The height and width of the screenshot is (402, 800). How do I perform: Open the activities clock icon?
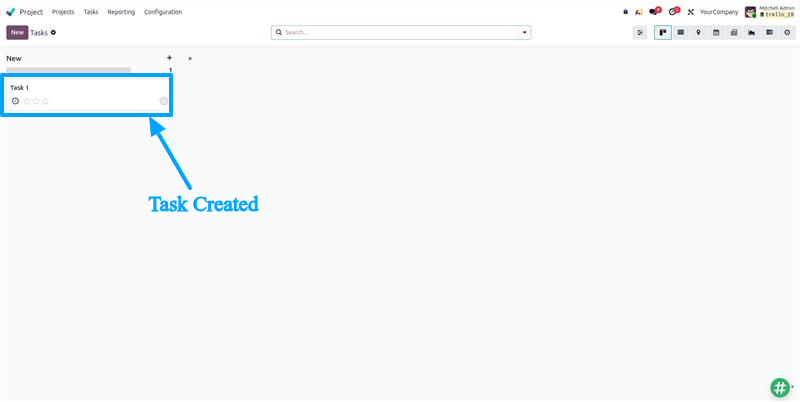click(674, 11)
